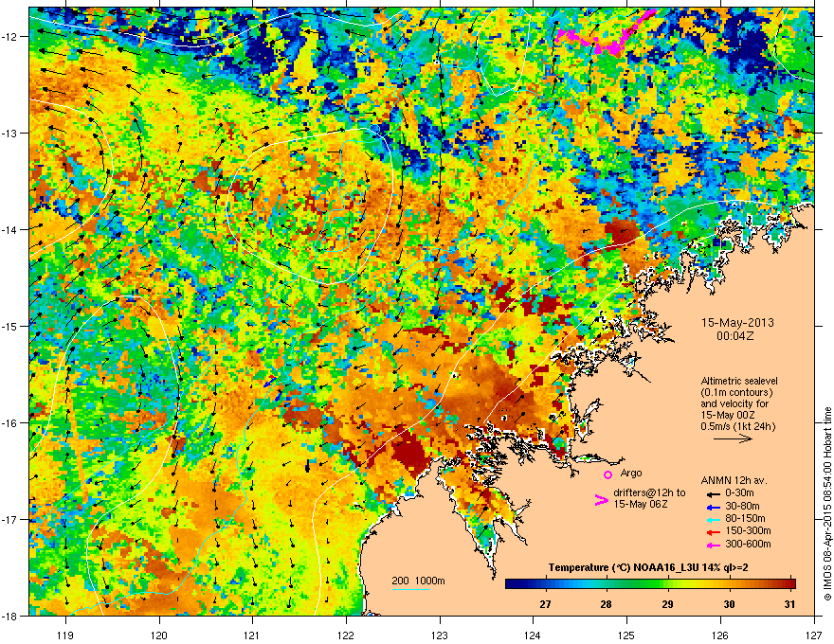Click the latitude axis label -14

[x=9, y=229]
